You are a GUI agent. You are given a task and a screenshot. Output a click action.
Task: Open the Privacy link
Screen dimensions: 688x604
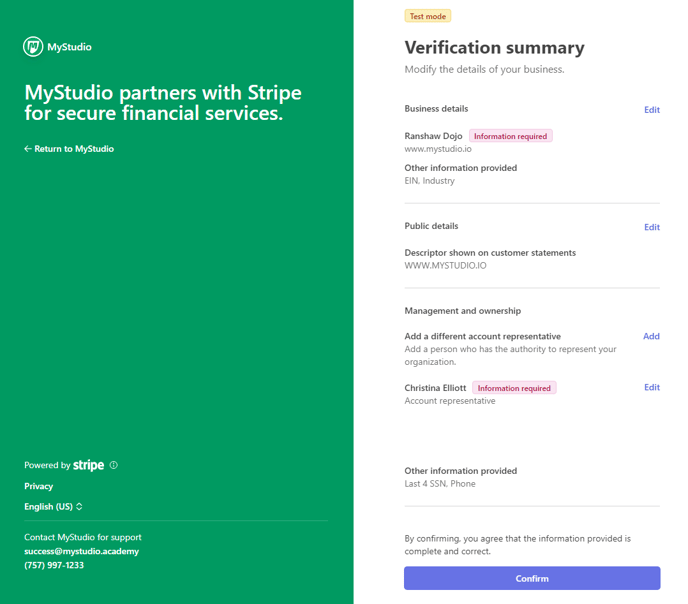(x=39, y=486)
